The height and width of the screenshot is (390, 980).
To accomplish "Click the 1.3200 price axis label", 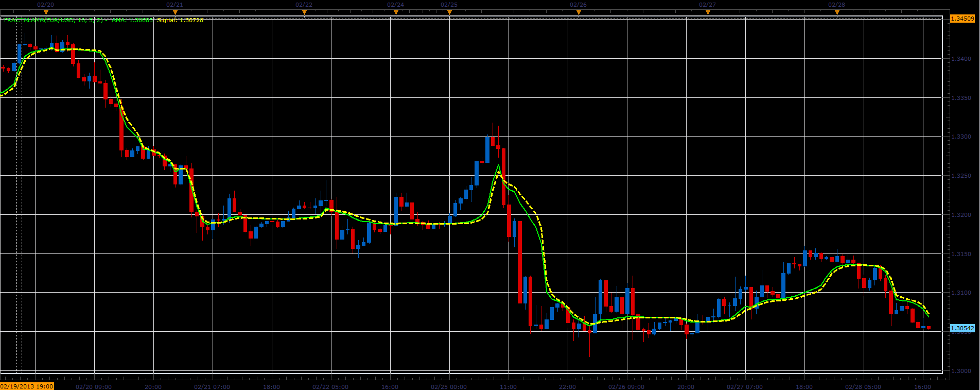I will point(962,215).
